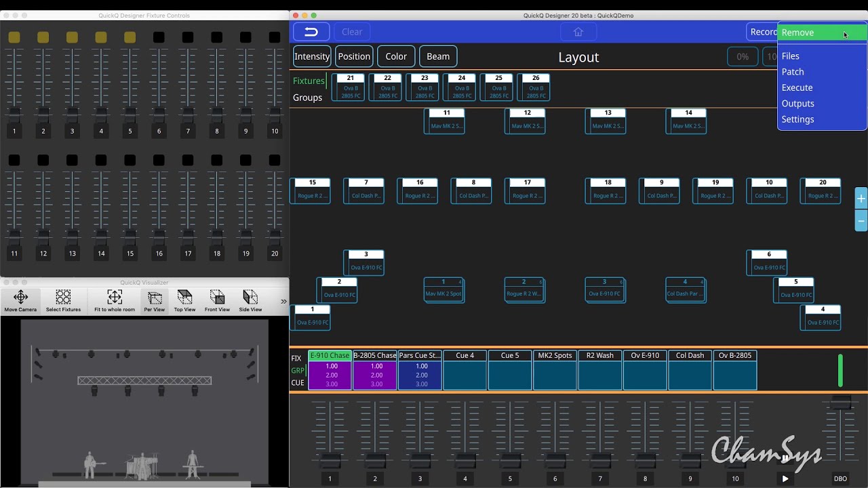Screen dimensions: 868x488
Task: Expand the Visualizer toolbar overflow chevron
Action: pyautogui.click(x=283, y=302)
